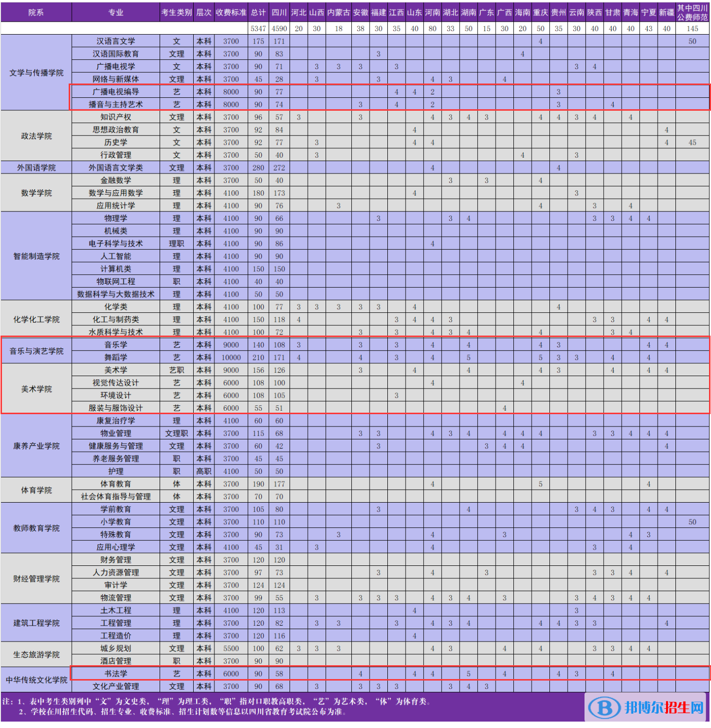Click the 280 total for 外国语言文学类

click(x=258, y=168)
